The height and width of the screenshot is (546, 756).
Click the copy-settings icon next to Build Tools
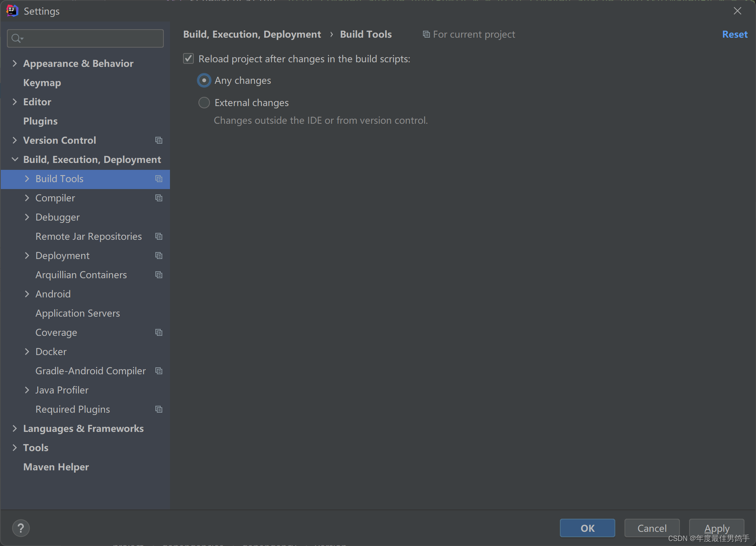coord(158,179)
